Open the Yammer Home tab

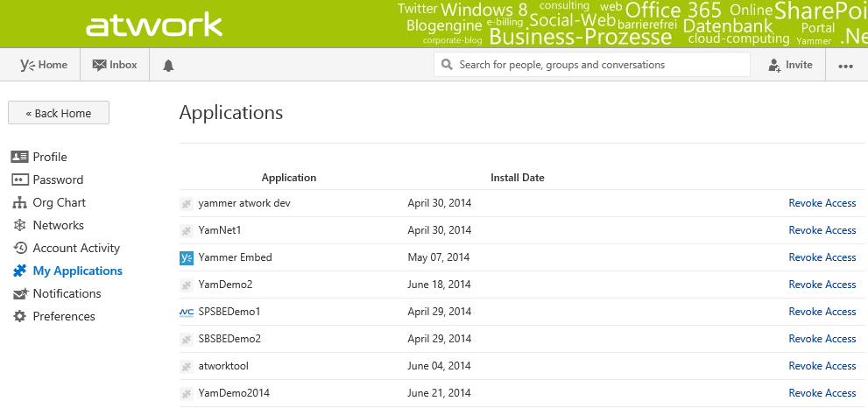[x=44, y=65]
